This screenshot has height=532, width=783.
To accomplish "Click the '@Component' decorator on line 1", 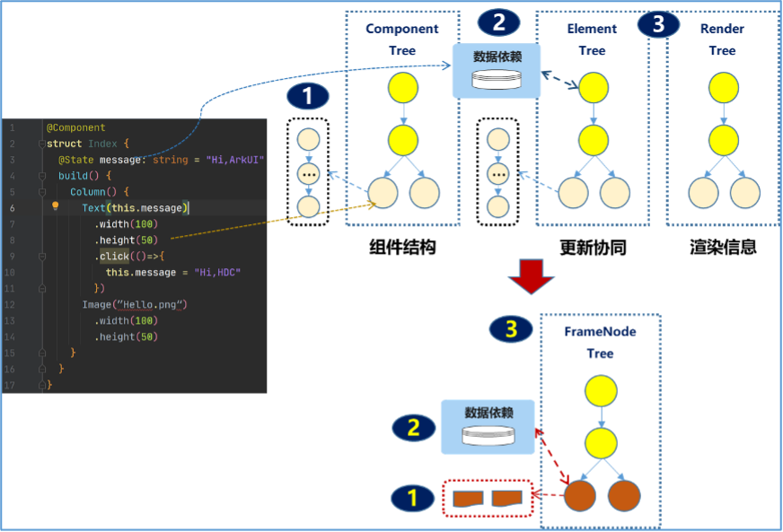I will (x=76, y=127).
